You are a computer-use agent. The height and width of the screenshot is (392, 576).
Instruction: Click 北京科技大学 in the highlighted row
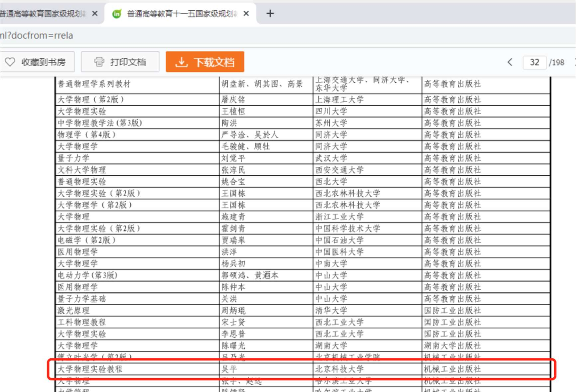pyautogui.click(x=339, y=369)
